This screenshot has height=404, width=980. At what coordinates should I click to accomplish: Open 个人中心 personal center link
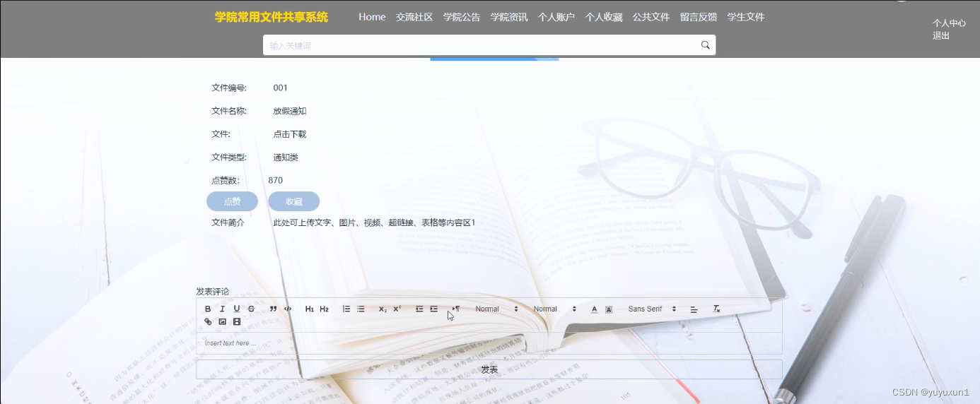click(949, 23)
